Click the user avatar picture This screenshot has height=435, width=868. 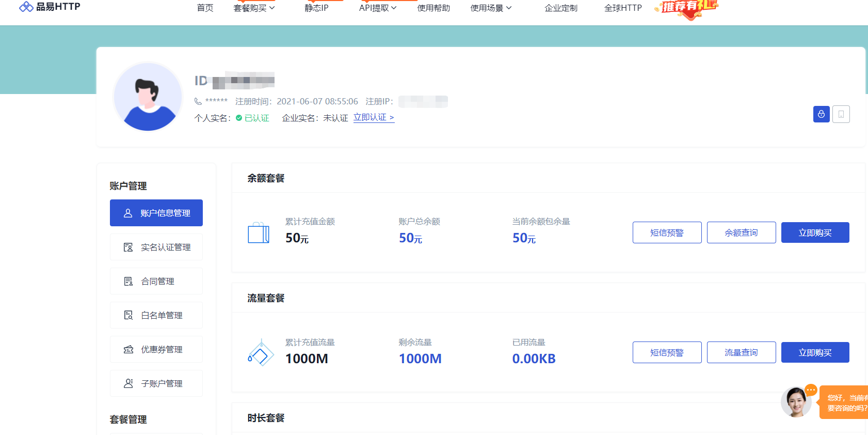coord(148,97)
